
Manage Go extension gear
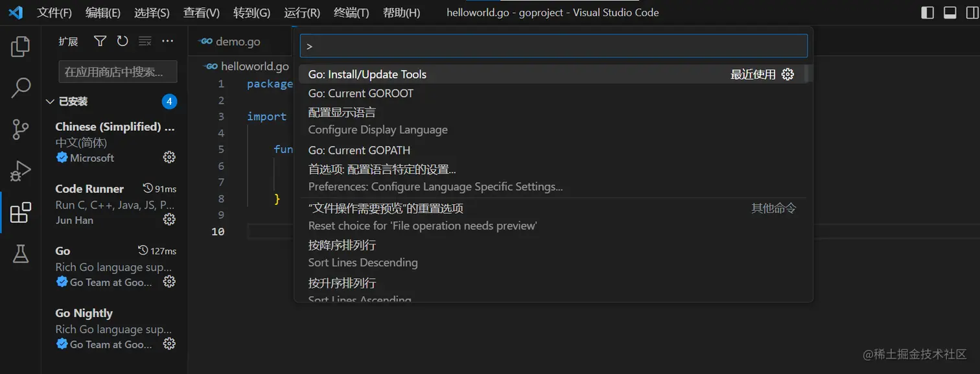169,282
